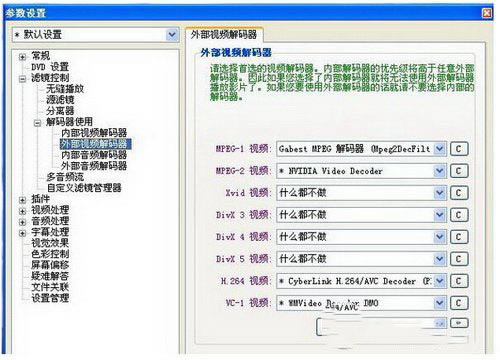The height and width of the screenshot is (360, 500).
Task: Select 色彩控制 in the tree
Action: coord(50,254)
